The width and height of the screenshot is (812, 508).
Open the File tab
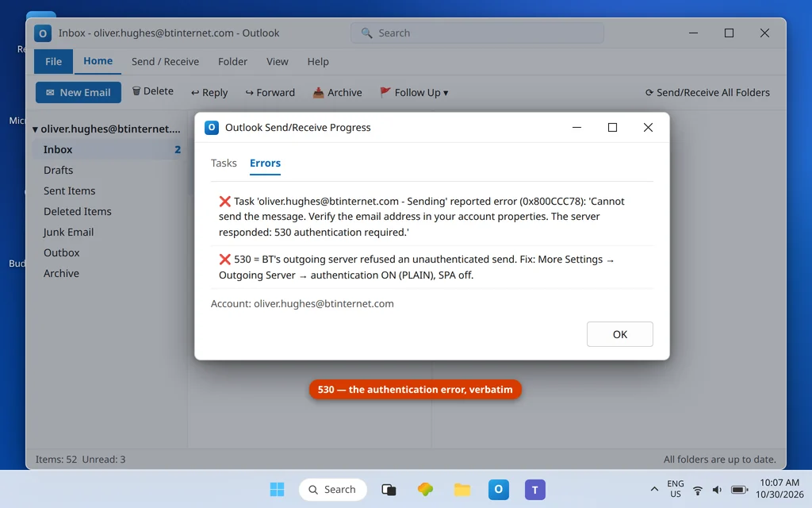click(x=53, y=61)
